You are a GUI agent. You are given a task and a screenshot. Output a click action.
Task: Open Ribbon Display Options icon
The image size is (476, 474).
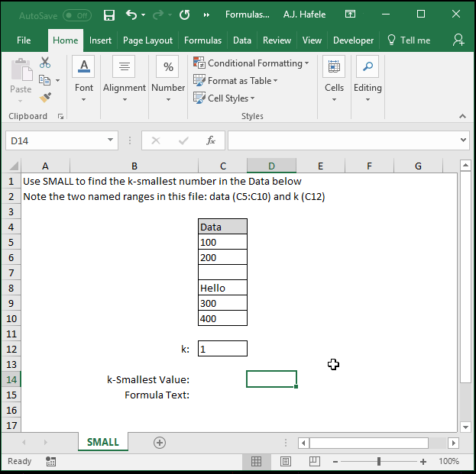350,14
